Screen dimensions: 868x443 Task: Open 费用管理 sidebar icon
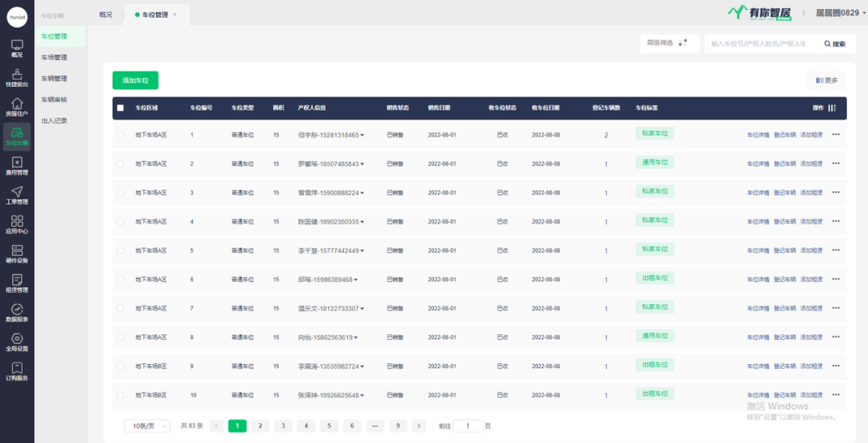click(17, 166)
